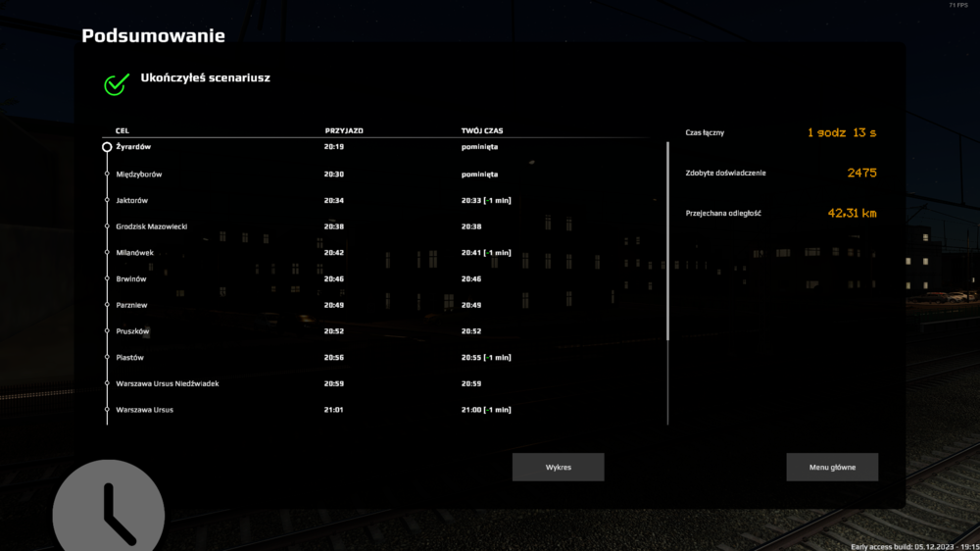Image resolution: width=980 pixels, height=551 pixels.
Task: Click Międzyborów arrival time 20:30
Action: [334, 175]
